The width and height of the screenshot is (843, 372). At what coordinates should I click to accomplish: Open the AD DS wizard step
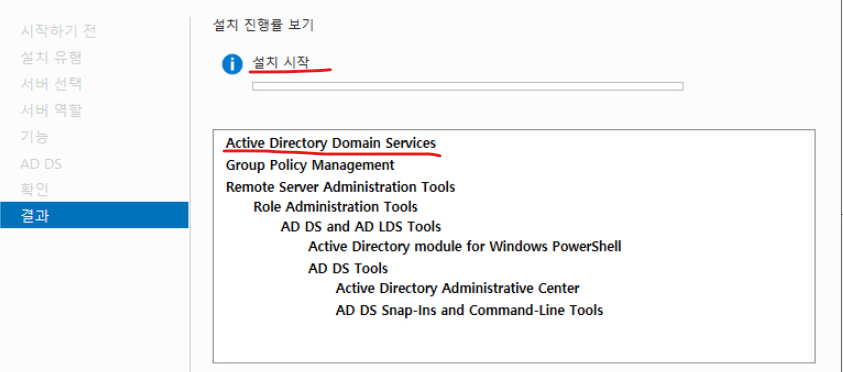[x=41, y=163]
